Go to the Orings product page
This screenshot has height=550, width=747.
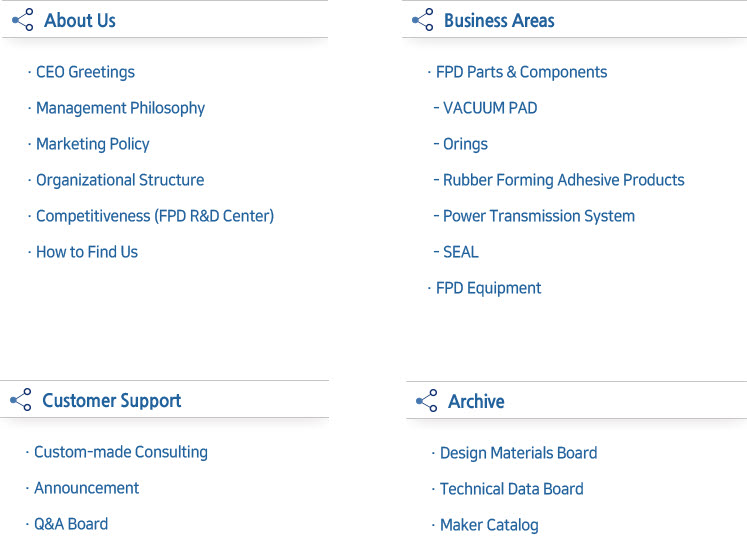[465, 144]
